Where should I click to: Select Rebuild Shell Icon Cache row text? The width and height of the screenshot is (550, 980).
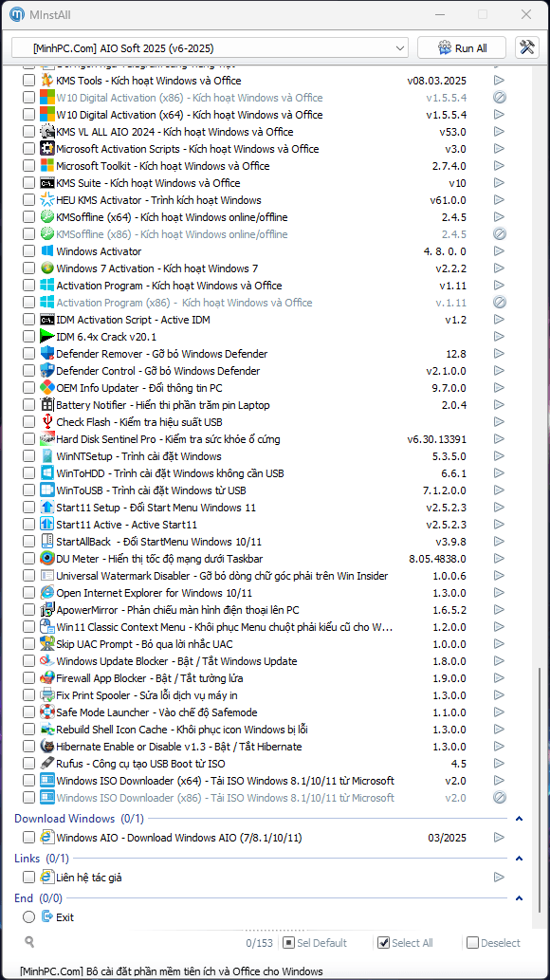182,730
